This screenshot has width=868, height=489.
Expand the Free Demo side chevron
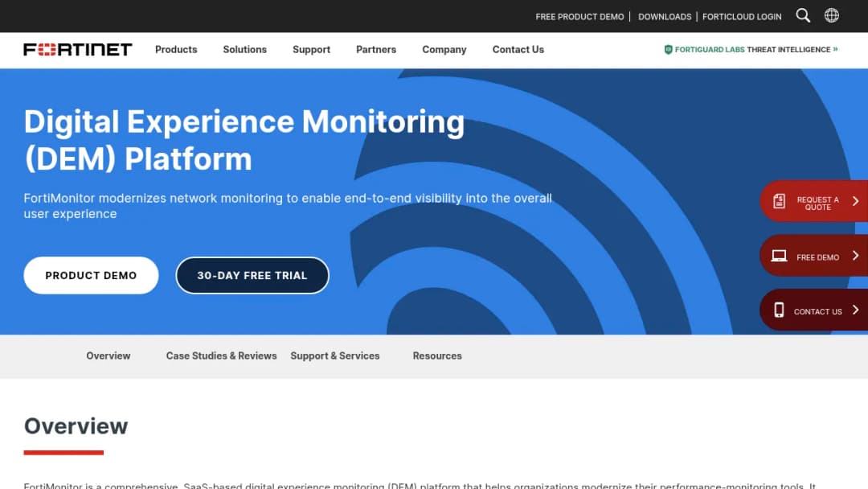coord(855,255)
